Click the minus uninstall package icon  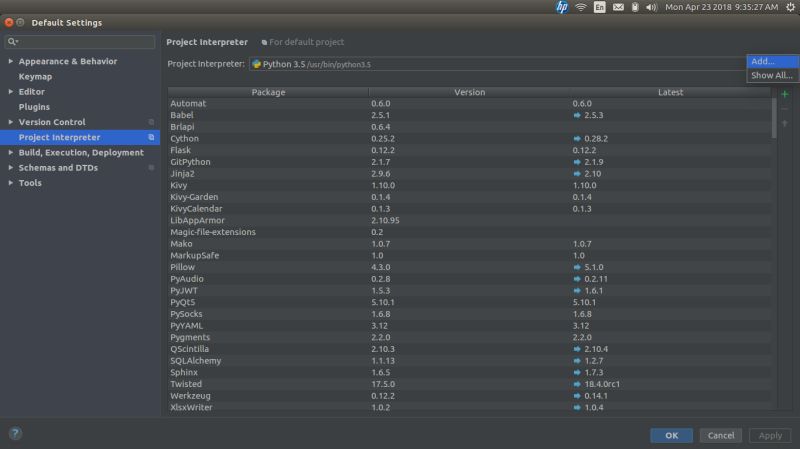(785, 109)
